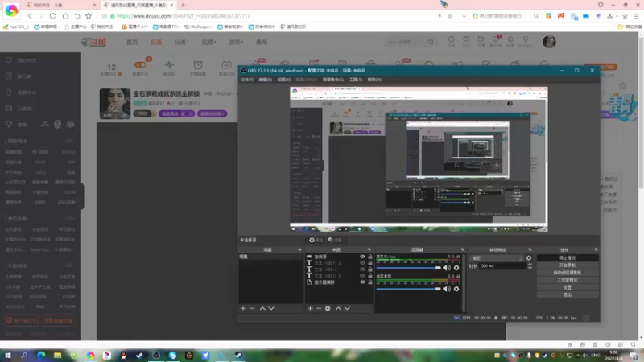
Task: Toggle visibility of 显示器捕获 source
Action: [362, 282]
